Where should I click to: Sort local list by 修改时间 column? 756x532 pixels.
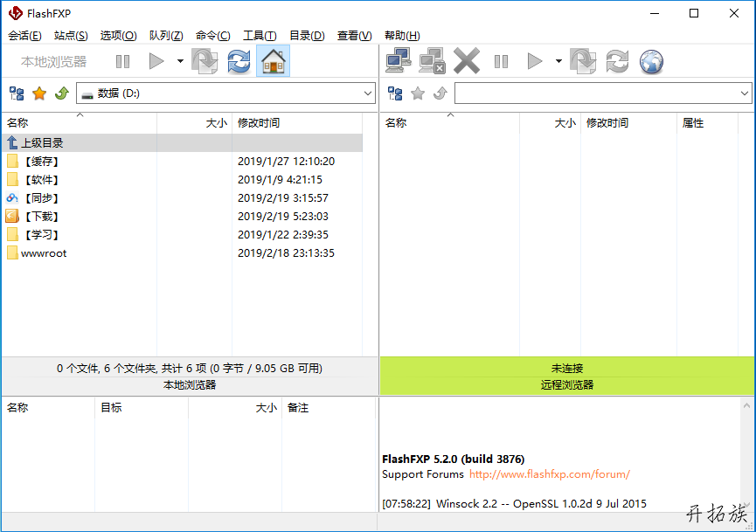coord(297,123)
